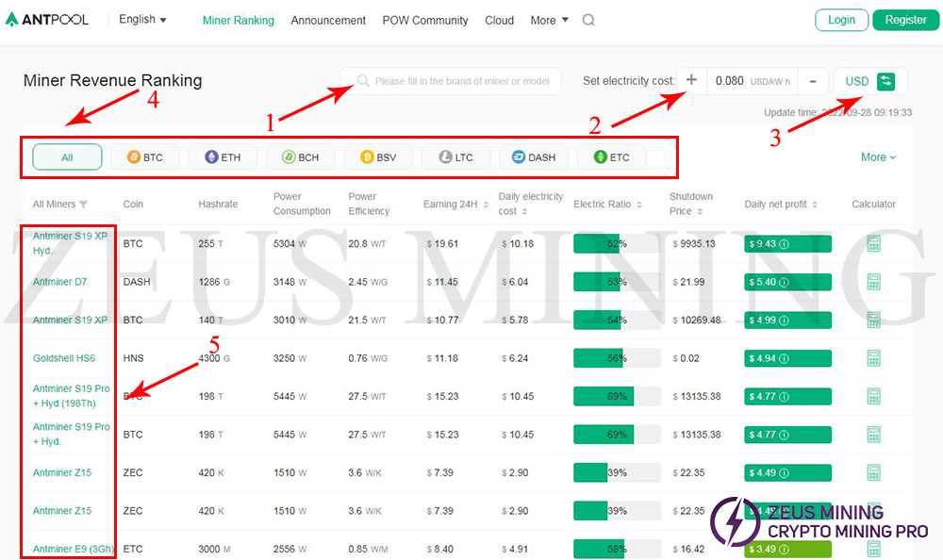Select the ETH coin filter
Image resolution: width=943 pixels, height=560 pixels.
coord(223,157)
